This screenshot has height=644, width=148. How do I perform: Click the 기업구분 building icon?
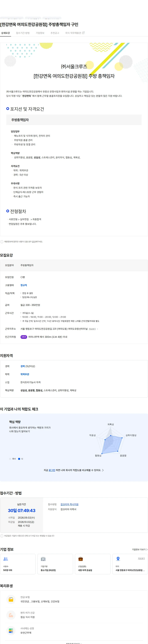click(x=43, y=559)
